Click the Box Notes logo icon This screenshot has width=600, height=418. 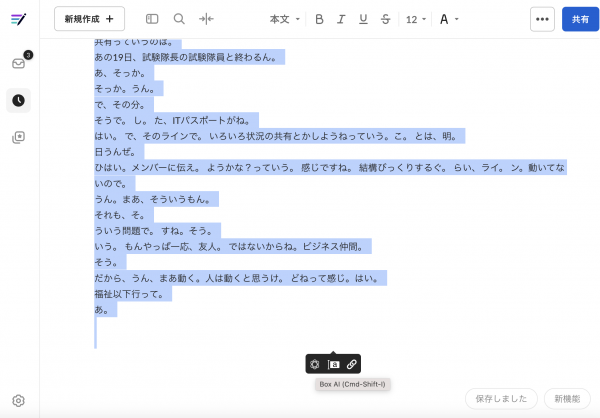tap(18, 19)
